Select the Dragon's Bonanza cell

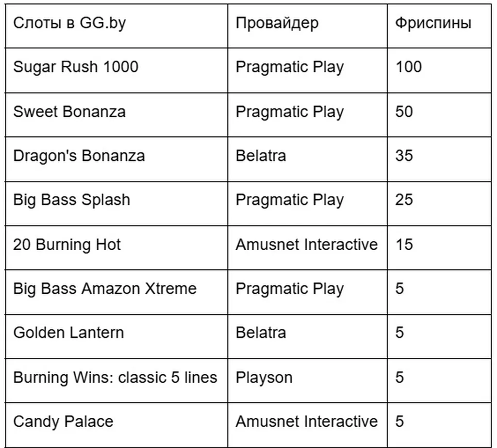[79, 156]
